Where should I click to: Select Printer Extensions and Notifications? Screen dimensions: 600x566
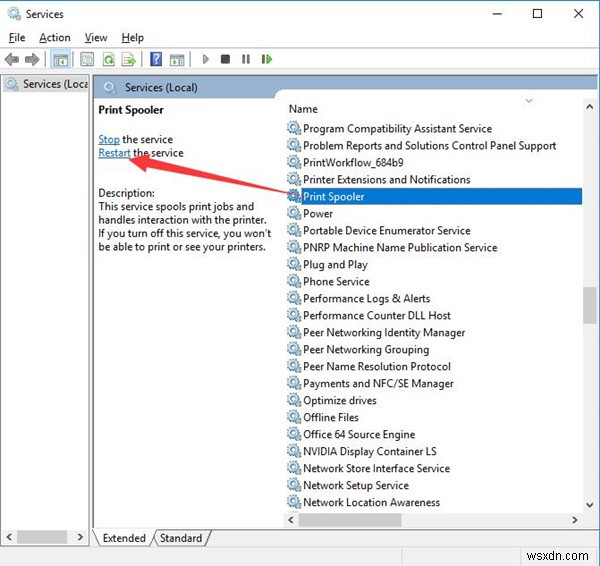[x=386, y=179]
